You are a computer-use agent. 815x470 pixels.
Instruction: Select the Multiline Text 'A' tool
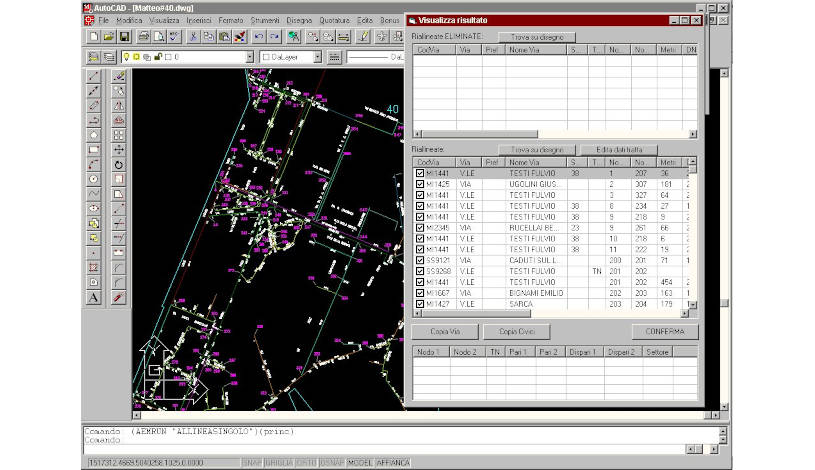point(94,298)
